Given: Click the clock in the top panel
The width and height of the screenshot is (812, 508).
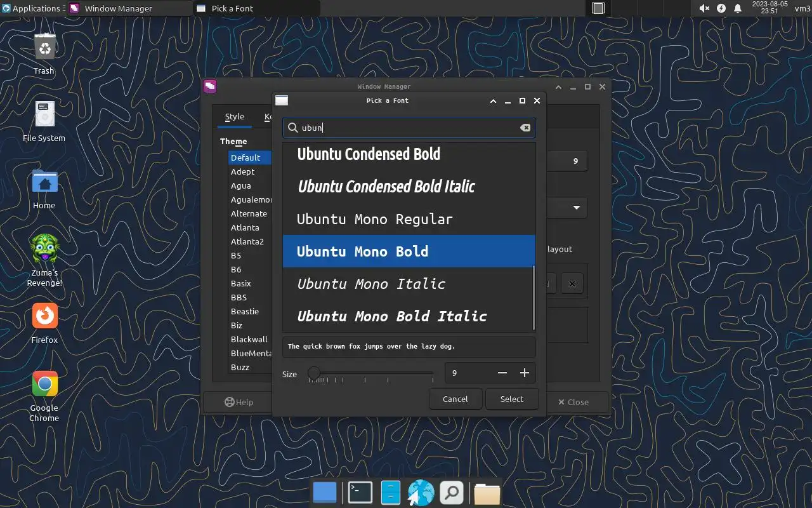Looking at the screenshot, I should point(769,8).
